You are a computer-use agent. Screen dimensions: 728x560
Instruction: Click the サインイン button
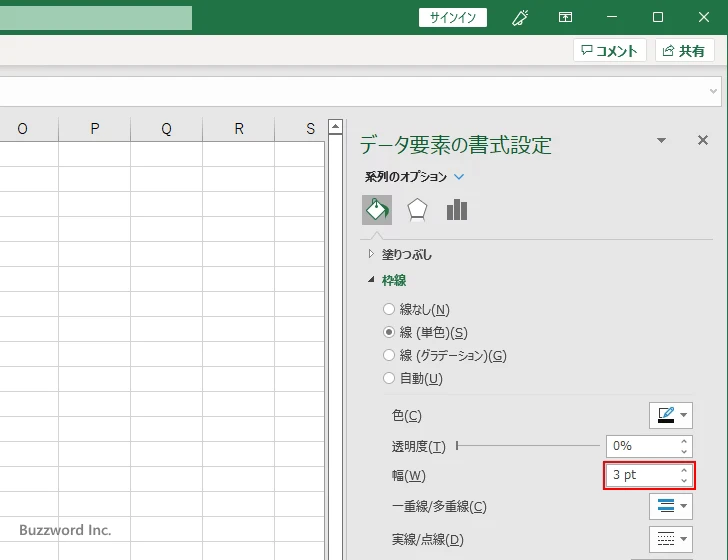453,17
